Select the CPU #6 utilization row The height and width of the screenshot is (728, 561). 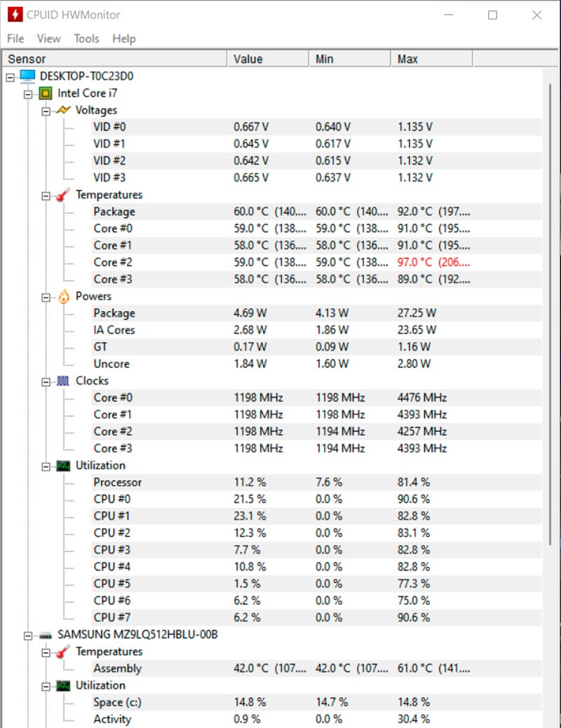(x=317, y=600)
